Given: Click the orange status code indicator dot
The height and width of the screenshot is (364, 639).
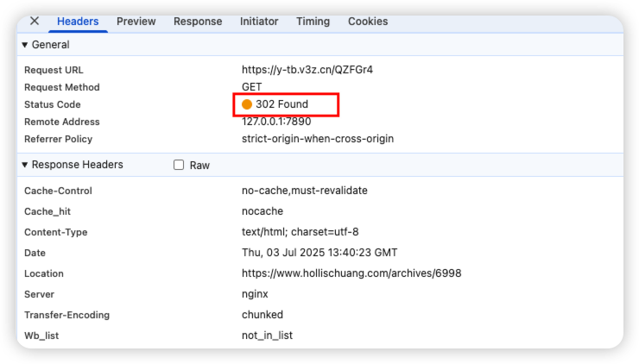Looking at the screenshot, I should (x=247, y=104).
